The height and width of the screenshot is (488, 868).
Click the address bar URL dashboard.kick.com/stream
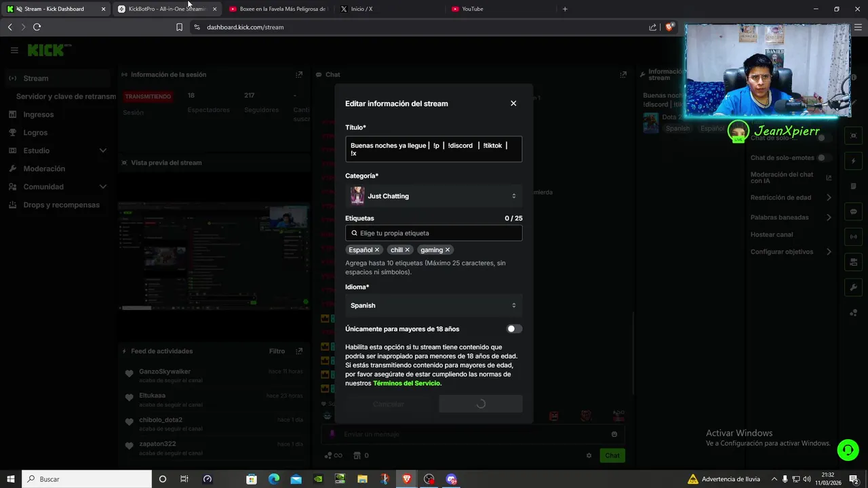pyautogui.click(x=245, y=27)
